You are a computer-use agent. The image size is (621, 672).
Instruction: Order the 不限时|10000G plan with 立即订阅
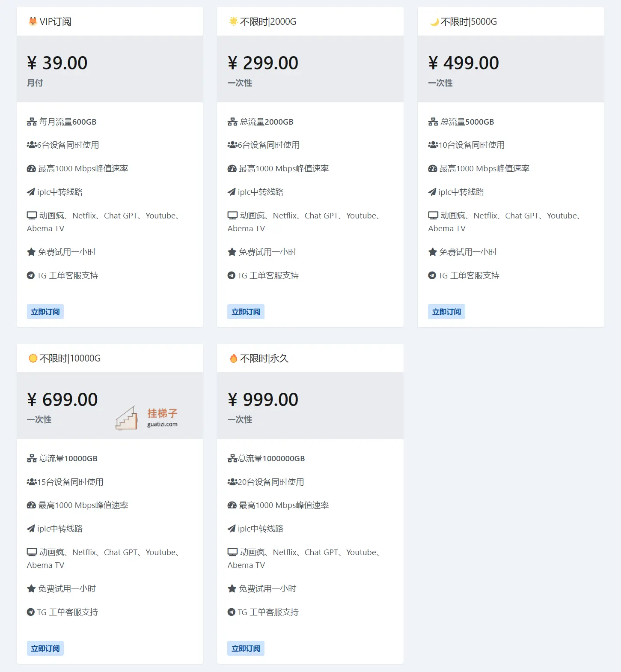(x=45, y=648)
